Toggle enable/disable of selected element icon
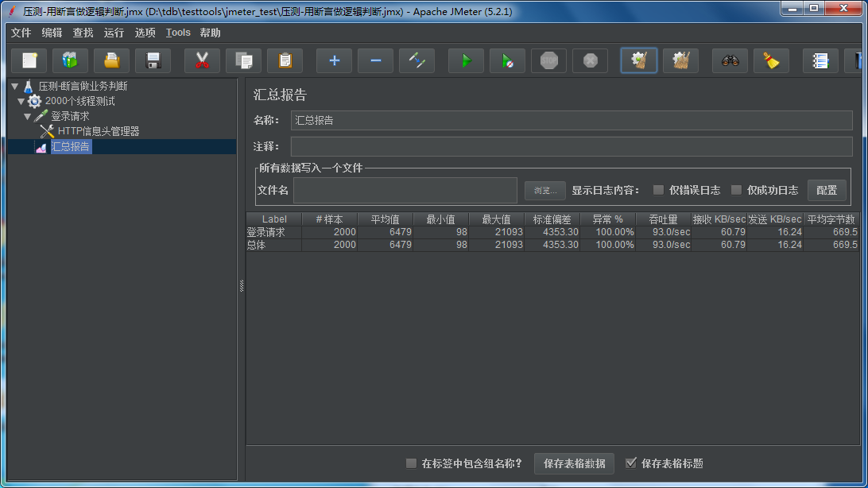Viewport: 868px width, 488px height. pos(417,60)
